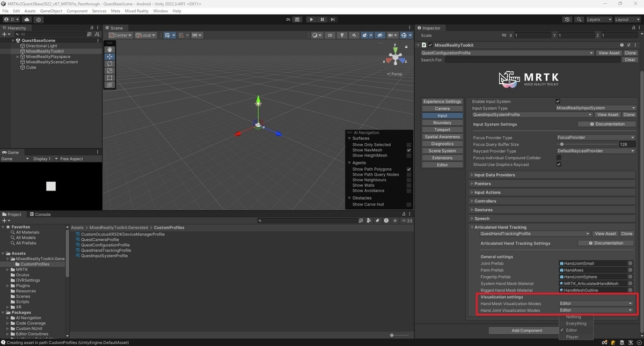644x346 pixels.
Task: Click the Add Component button
Action: pyautogui.click(x=526, y=330)
